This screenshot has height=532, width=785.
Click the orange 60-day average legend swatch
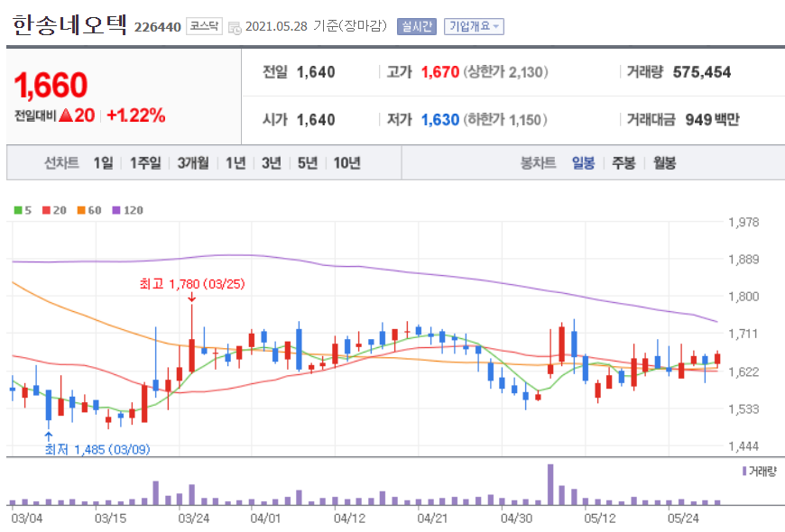pyautogui.click(x=81, y=210)
